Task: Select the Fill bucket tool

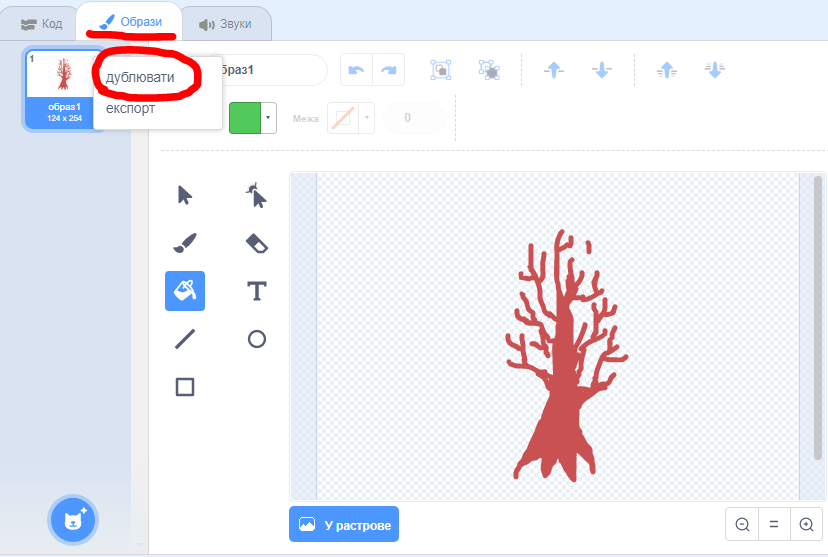Action: click(x=185, y=291)
